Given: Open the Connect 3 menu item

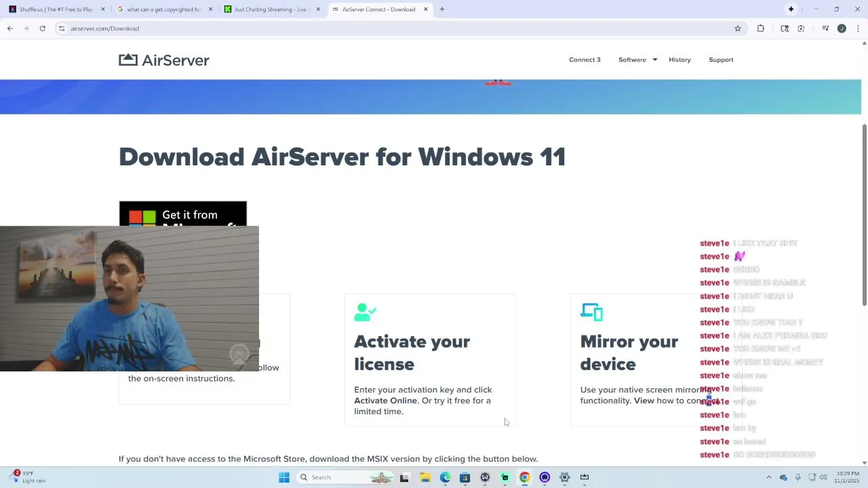Looking at the screenshot, I should (x=585, y=60).
